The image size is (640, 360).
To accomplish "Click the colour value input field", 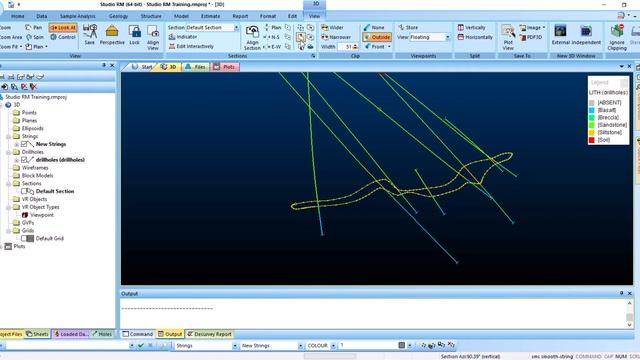I will click(368, 346).
